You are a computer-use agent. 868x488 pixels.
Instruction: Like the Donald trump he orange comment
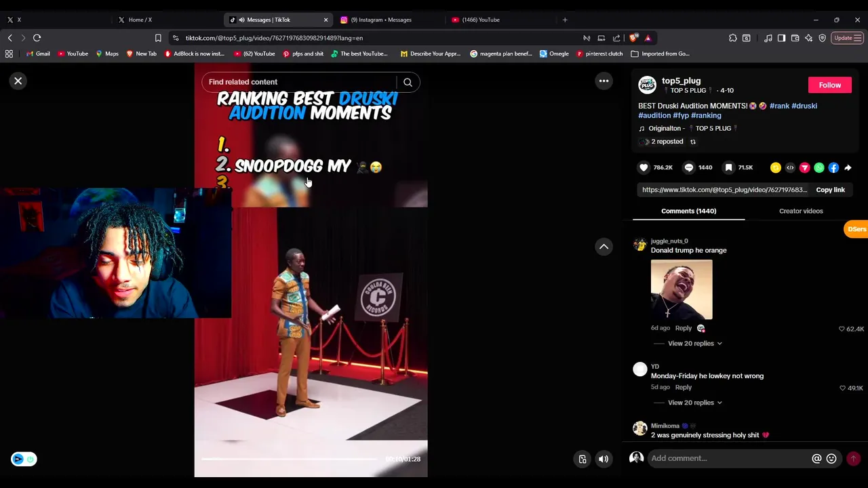coord(842,329)
